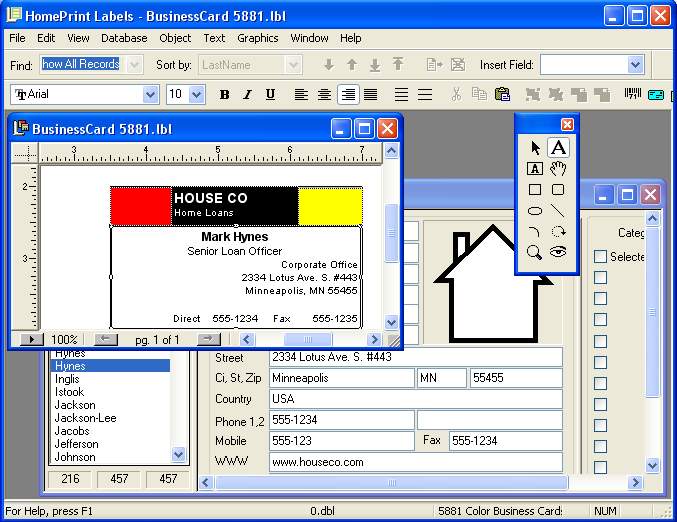Jump to first record arrow icon
The image size is (677, 522).
(398, 64)
